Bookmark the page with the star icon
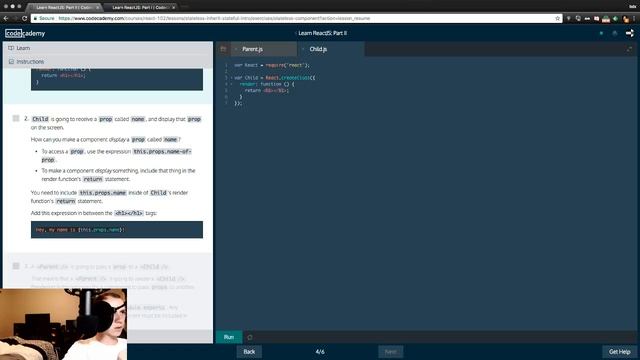 pos(558,18)
